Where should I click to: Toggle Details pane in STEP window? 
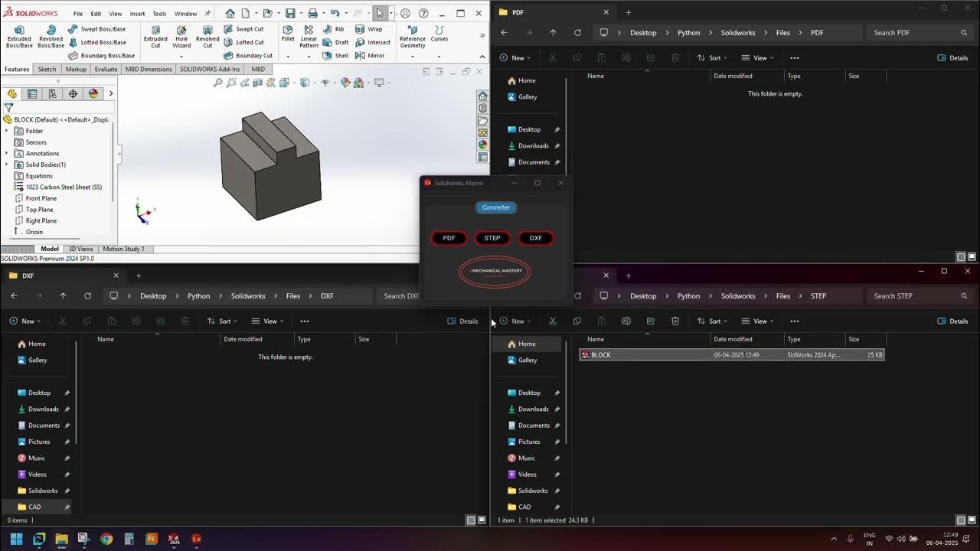click(952, 321)
